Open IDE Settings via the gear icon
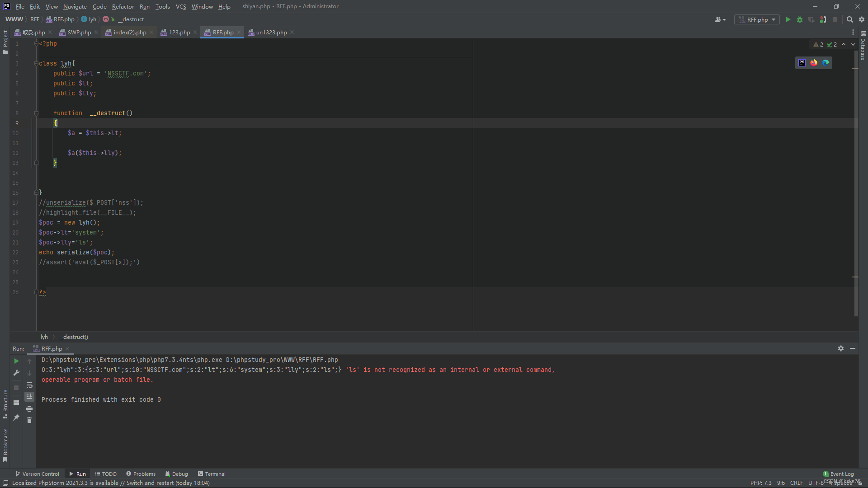 click(863, 19)
